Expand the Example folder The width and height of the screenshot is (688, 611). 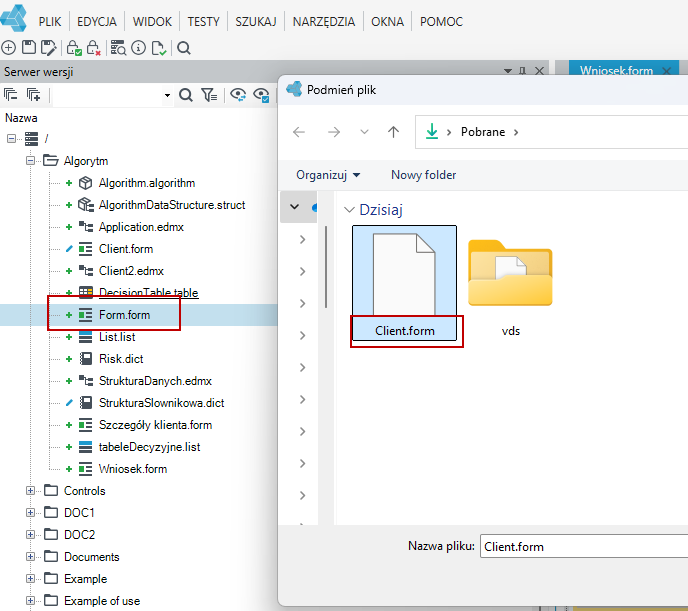[30, 578]
